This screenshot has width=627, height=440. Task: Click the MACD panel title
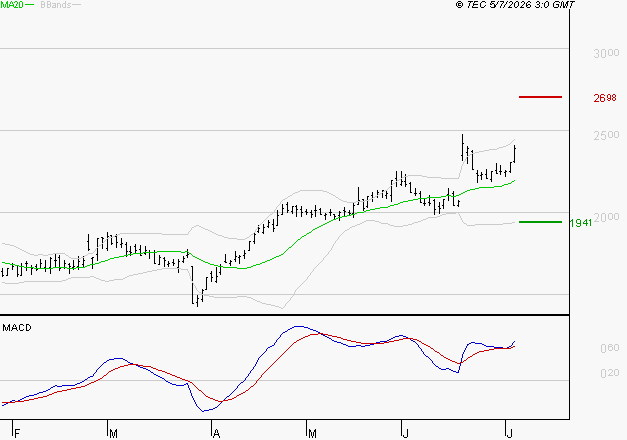(17, 328)
